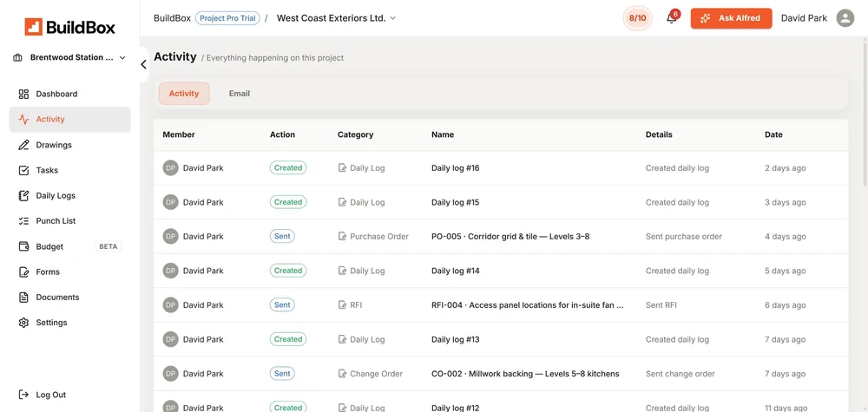
Task: Open CO-002 Millwork backing entry
Action: click(525, 374)
